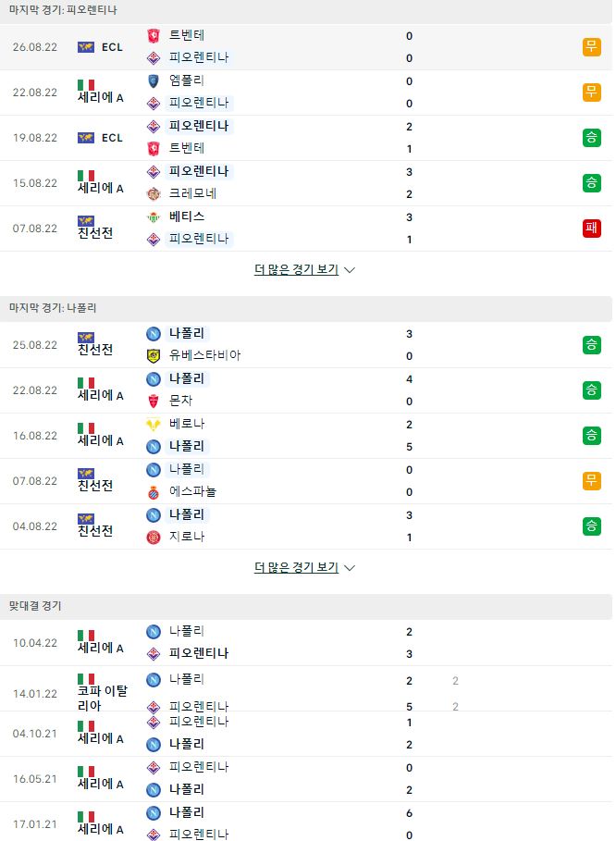Viewport: 616px width, 841px height.
Task: Click the Italy flag for 세리에 A on 16.08.22
Action: pyautogui.click(x=86, y=428)
